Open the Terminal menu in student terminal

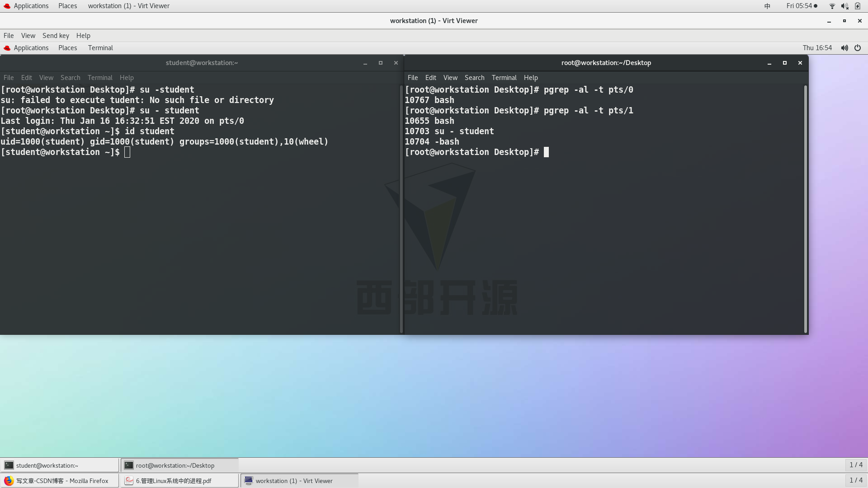100,78
